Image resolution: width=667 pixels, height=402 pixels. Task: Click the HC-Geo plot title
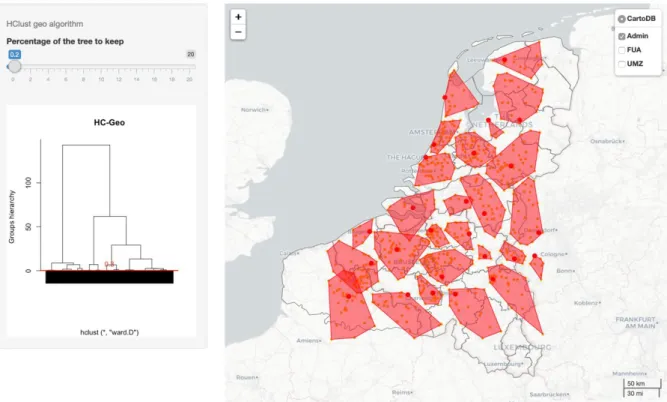click(x=109, y=123)
